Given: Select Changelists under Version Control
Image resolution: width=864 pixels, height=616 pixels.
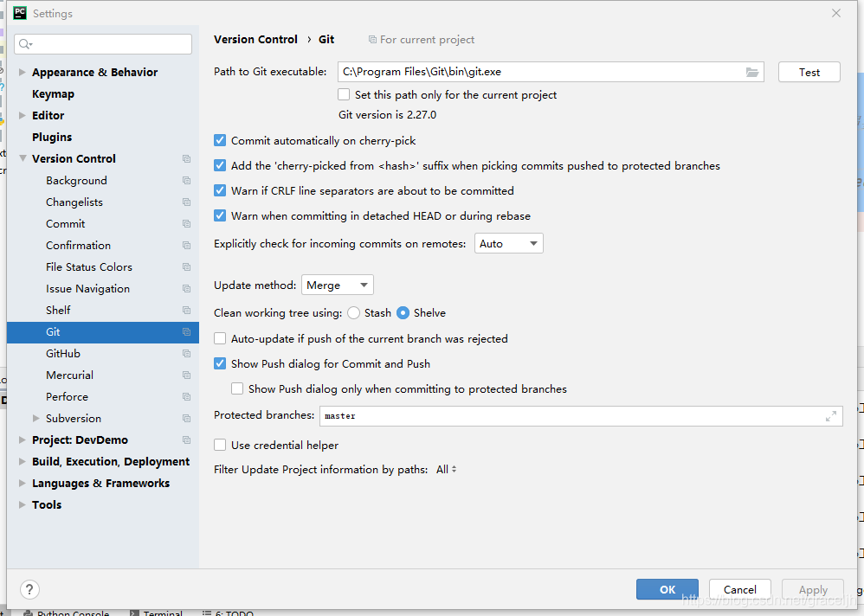Looking at the screenshot, I should [74, 202].
